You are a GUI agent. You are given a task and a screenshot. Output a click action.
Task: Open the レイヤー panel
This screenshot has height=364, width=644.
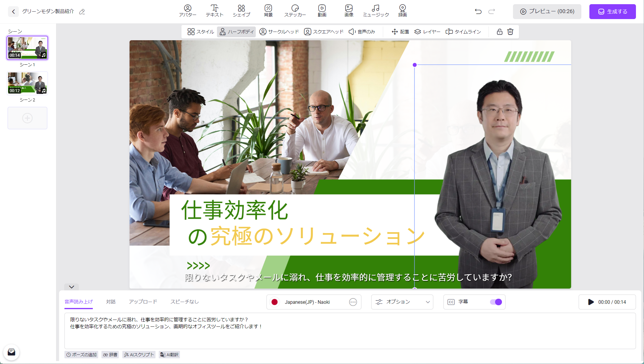click(427, 32)
